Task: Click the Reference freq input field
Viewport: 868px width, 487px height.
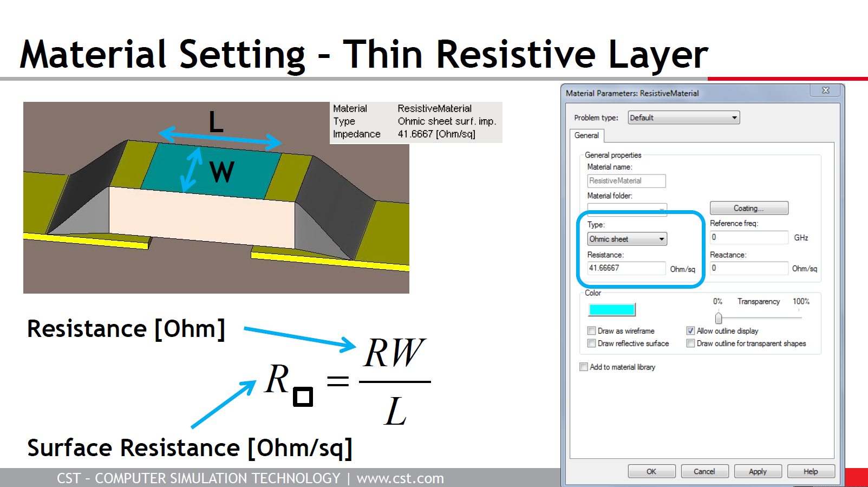Action: click(x=749, y=237)
